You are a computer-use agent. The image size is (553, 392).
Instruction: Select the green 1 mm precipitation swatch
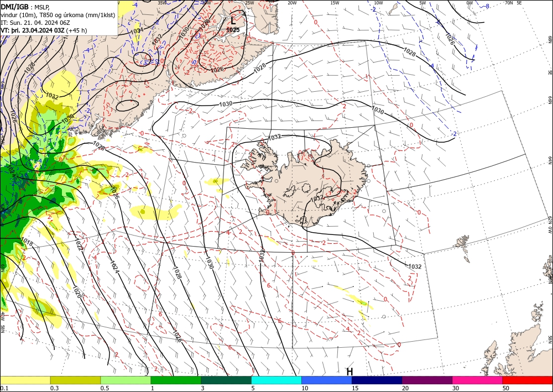[176, 380]
